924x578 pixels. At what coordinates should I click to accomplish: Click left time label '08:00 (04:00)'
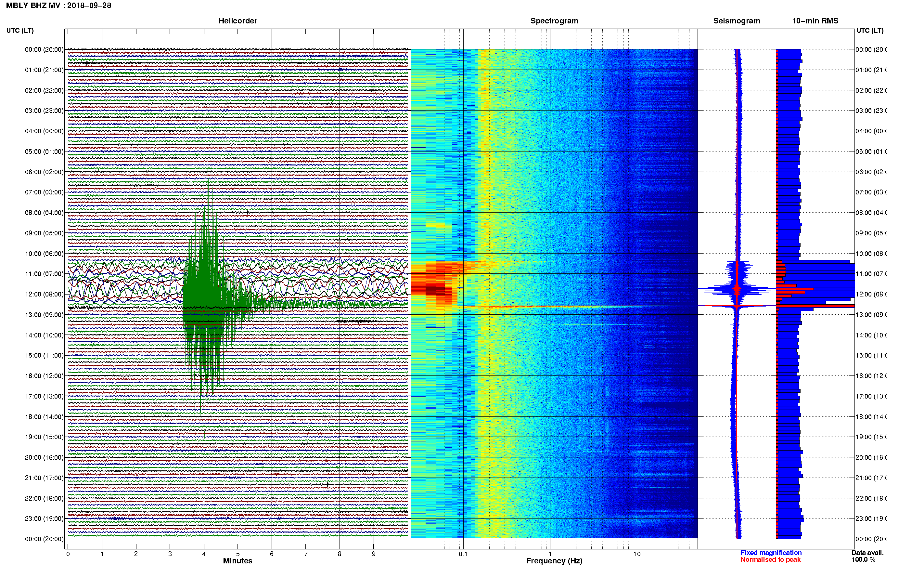tap(44, 213)
